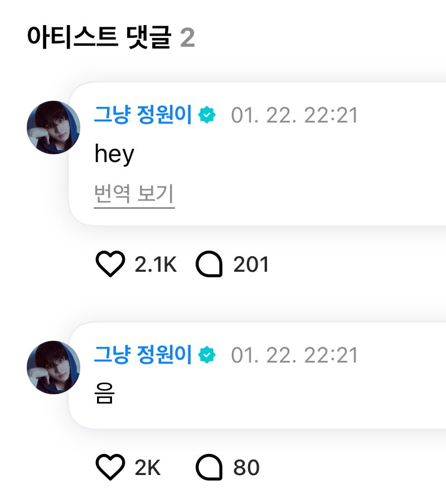446x504 pixels.
Task: Click the 2.1K like count
Action: [156, 265]
